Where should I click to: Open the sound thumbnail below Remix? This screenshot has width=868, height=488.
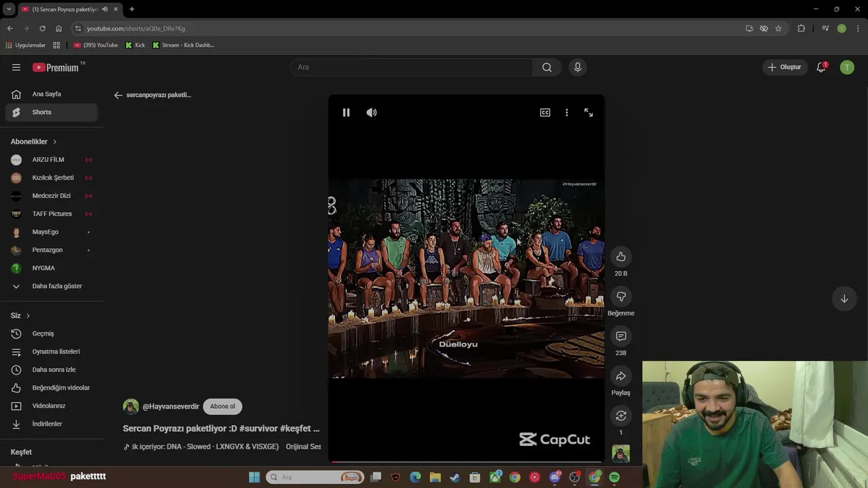pyautogui.click(x=620, y=453)
